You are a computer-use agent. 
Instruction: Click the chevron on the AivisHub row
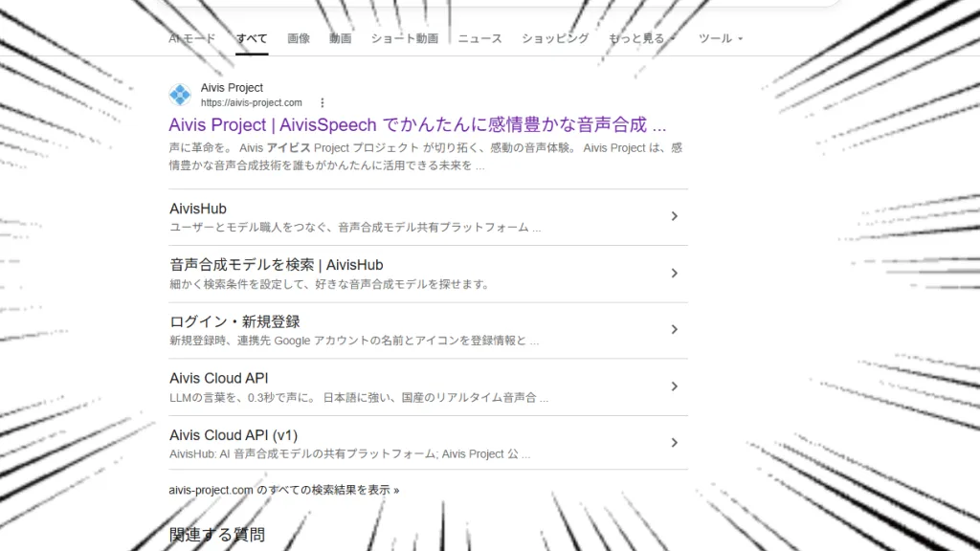click(x=675, y=216)
